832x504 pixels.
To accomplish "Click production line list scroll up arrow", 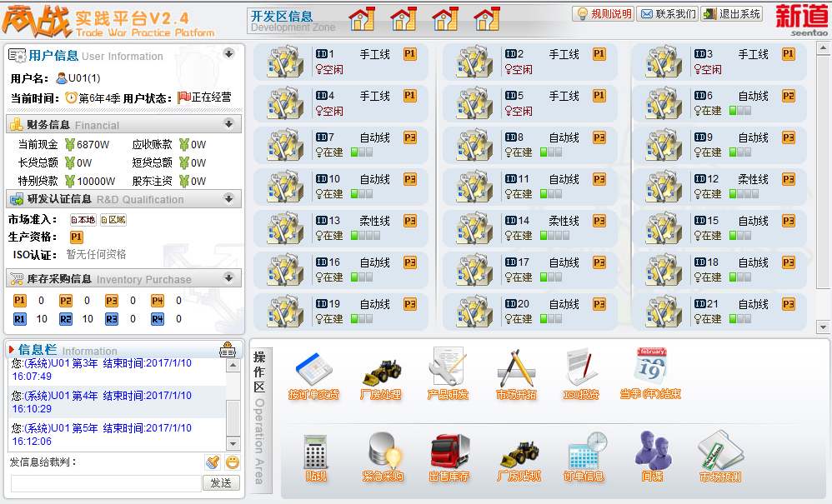I will pyautogui.click(x=823, y=49).
